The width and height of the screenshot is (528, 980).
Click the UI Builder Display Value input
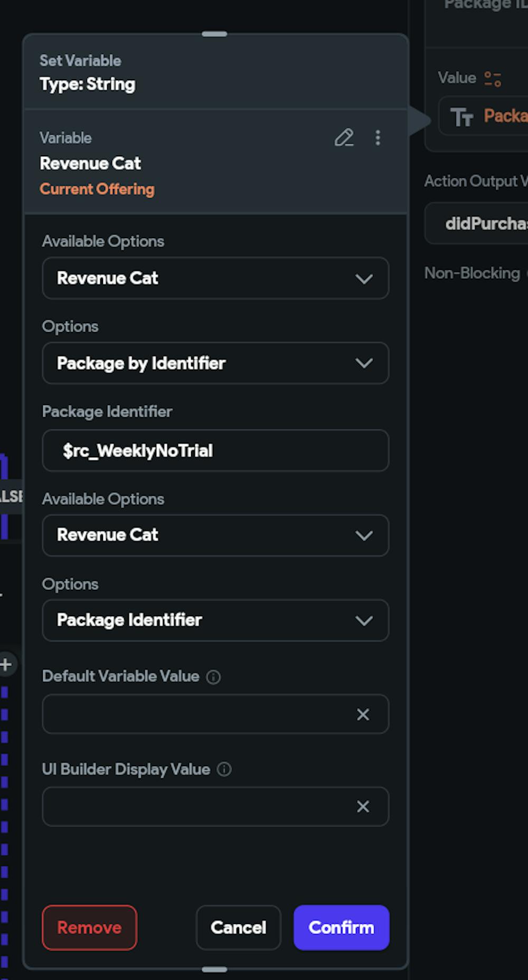tap(195, 806)
